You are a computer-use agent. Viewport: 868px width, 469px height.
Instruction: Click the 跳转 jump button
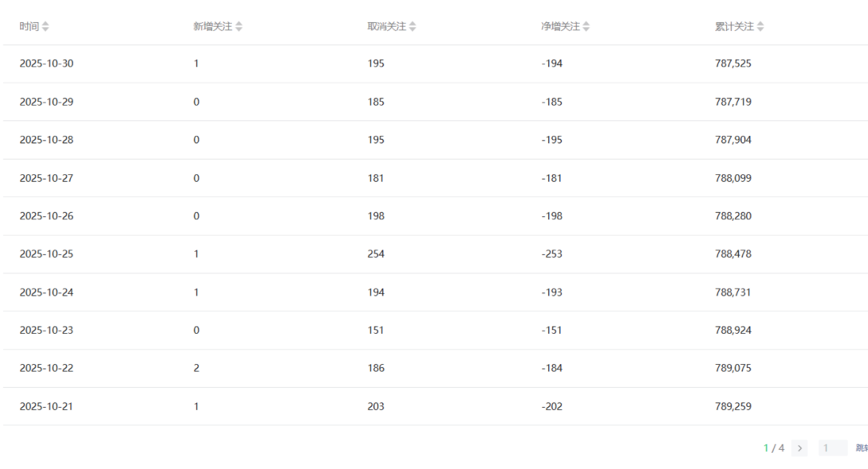(x=861, y=448)
